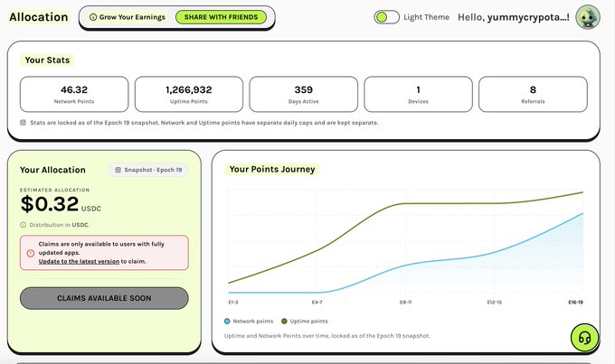
Task: Click the Network points legend label
Action: tap(253, 322)
